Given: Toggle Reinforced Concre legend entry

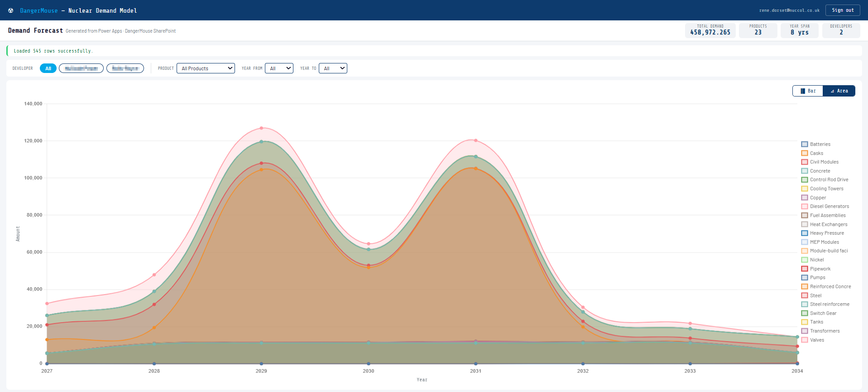Looking at the screenshot, I should pyautogui.click(x=826, y=286).
